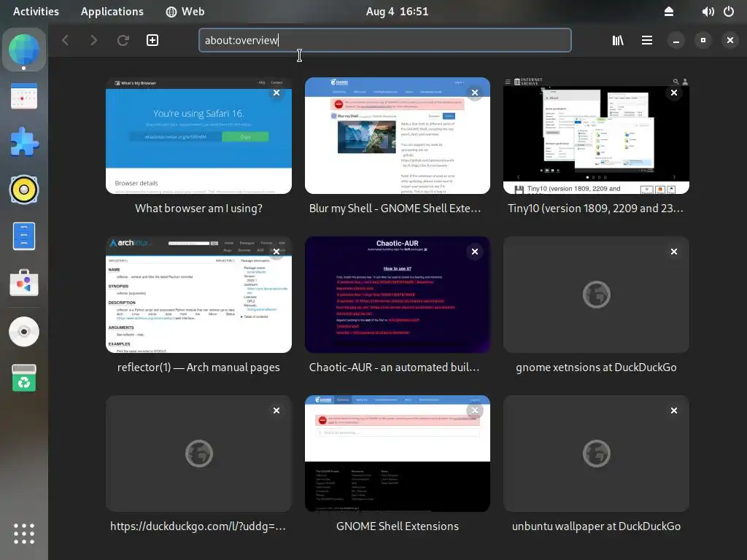This screenshot has height=560, width=747.
Task: Open the Tiny10 Internet Archive thumbnail
Action: tap(596, 136)
